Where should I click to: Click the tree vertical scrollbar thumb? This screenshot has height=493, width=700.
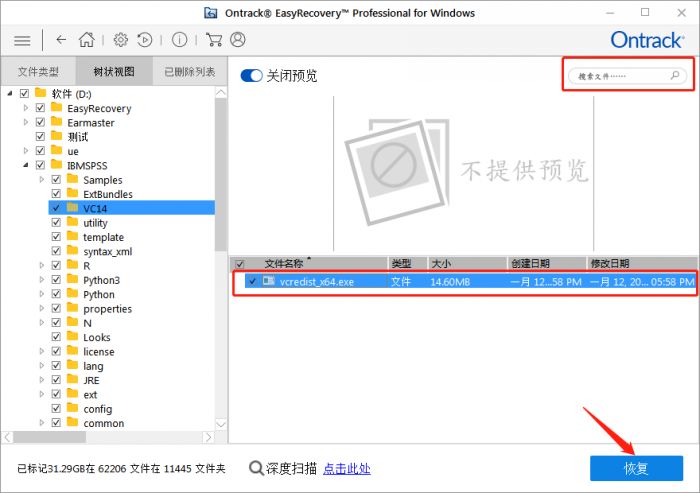pos(221,174)
